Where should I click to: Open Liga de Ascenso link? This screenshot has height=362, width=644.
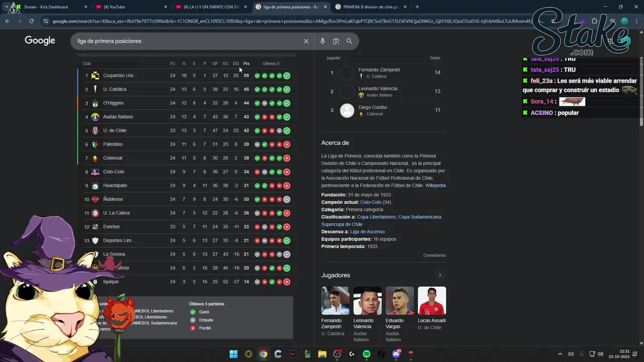(367, 232)
